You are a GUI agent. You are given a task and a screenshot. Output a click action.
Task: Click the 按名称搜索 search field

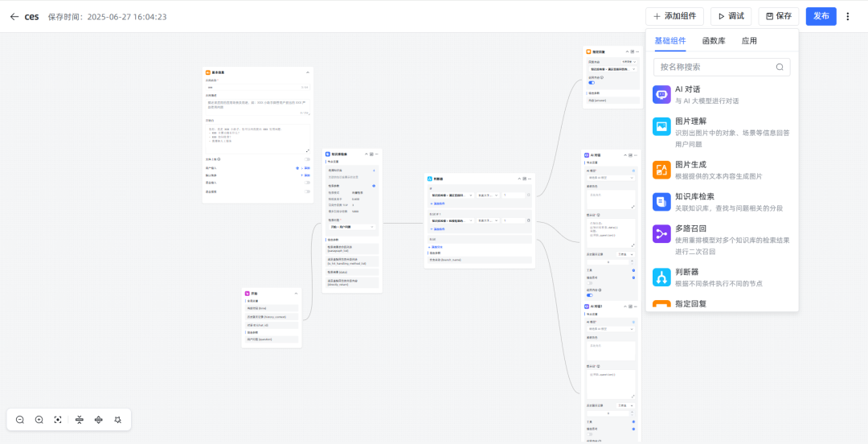click(x=715, y=67)
